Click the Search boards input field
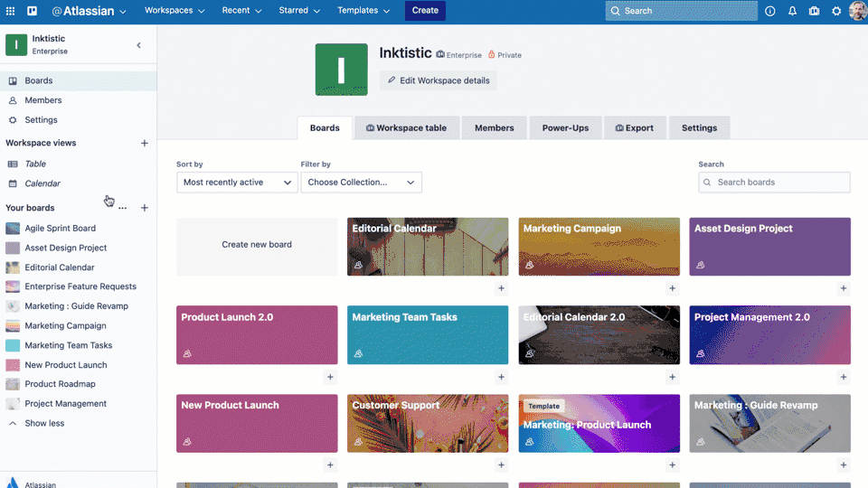Image resolution: width=868 pixels, height=488 pixels. click(775, 183)
